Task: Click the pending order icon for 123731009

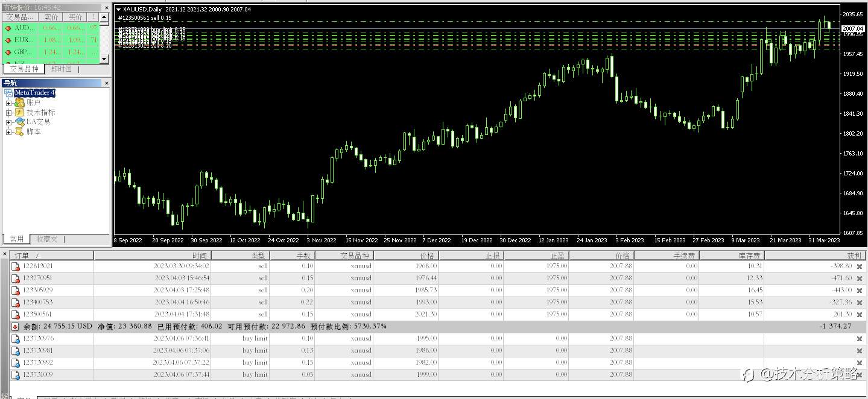Action: (16, 374)
